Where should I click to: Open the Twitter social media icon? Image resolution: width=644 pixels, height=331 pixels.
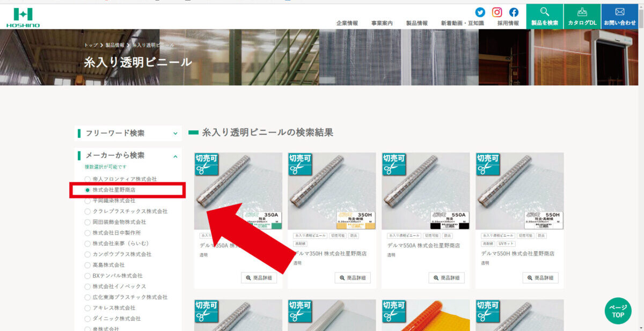[x=480, y=12]
